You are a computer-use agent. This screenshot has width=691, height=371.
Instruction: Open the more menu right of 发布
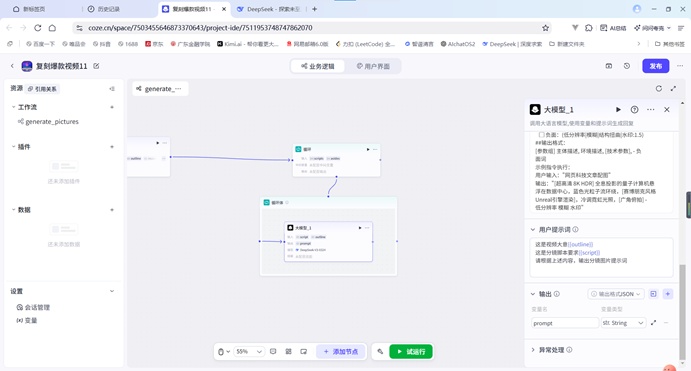coord(680,66)
